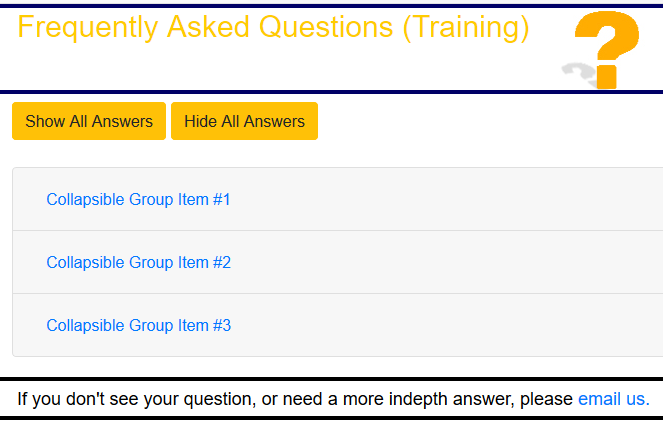The image size is (663, 422).
Task: Toggle open the second accordion question link
Action: (139, 262)
